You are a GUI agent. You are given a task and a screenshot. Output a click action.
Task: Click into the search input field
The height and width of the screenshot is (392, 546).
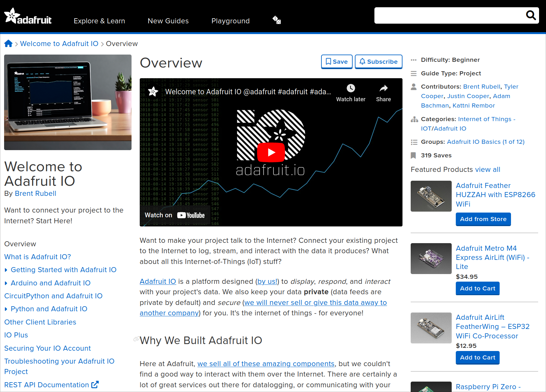(449, 15)
